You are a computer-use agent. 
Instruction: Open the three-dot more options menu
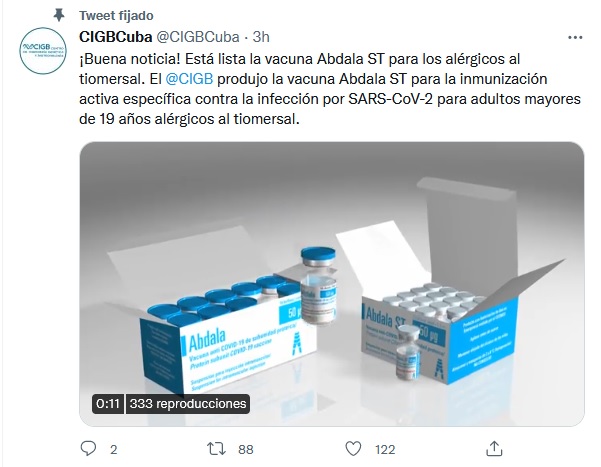click(x=575, y=38)
